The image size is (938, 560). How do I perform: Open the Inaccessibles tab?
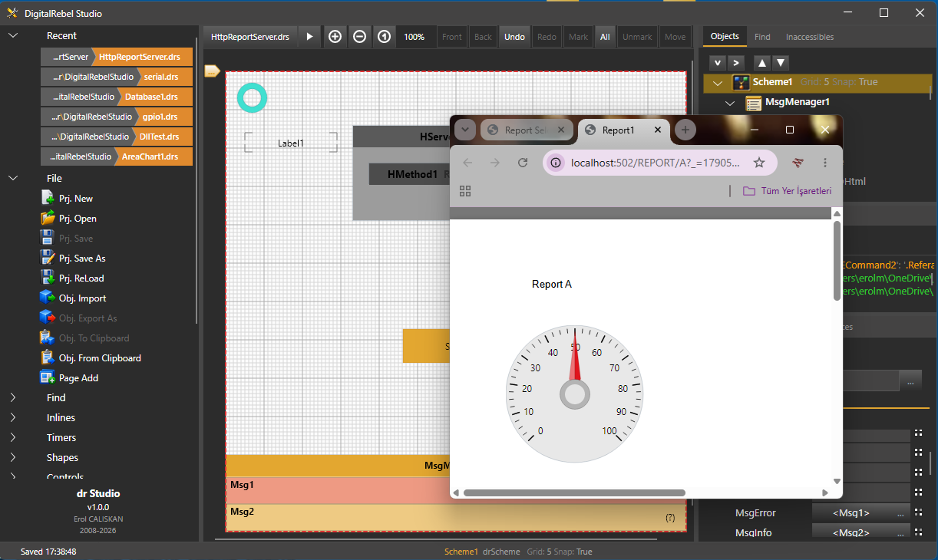(x=810, y=37)
